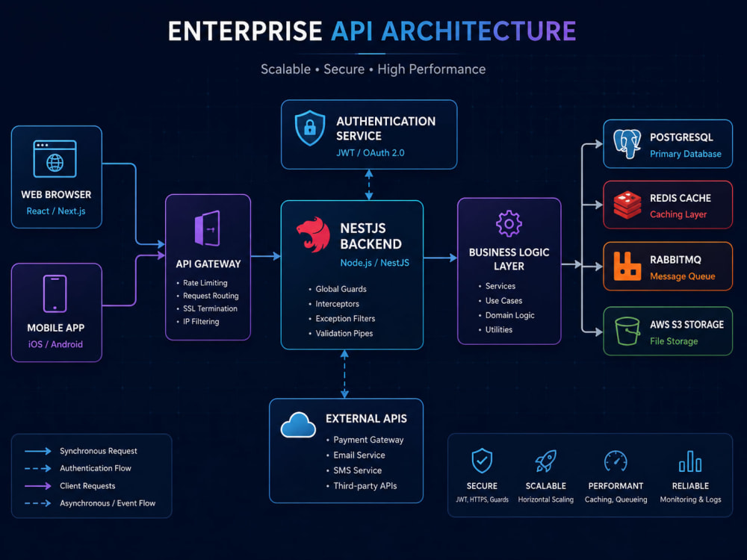Click the Global Guards bullet
The width and height of the screenshot is (747, 560).
coord(338,289)
